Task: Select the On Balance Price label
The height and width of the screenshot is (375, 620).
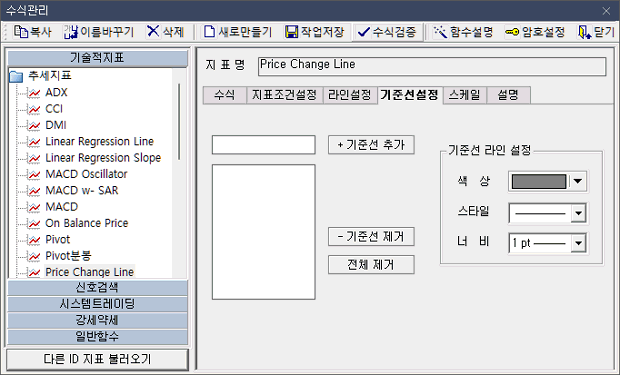Action: [x=87, y=223]
